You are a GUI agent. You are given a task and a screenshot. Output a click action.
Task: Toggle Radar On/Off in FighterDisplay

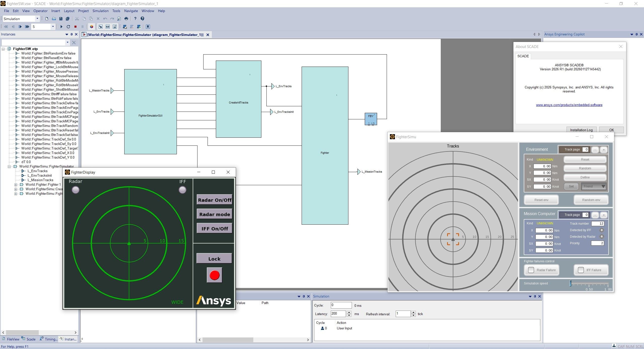coord(214,200)
